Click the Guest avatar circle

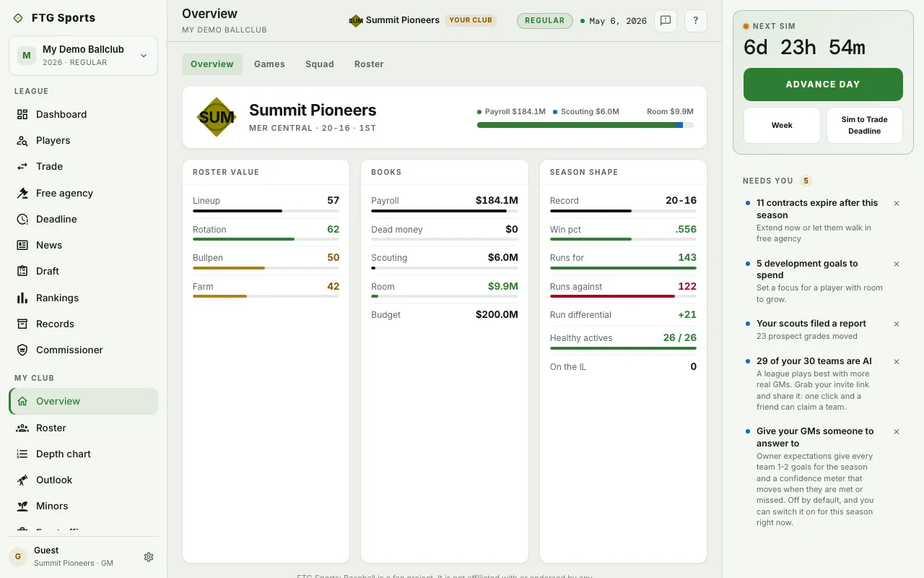coord(18,557)
